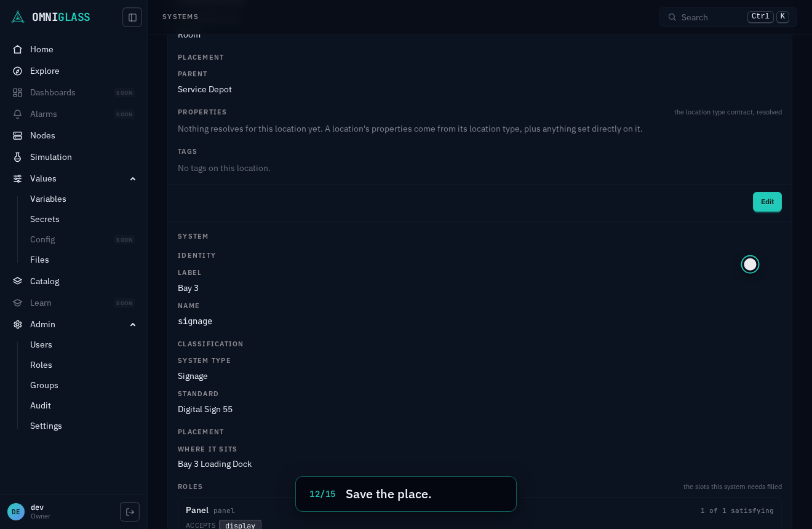Open the Secrets page
This screenshot has height=529, width=812.
pyautogui.click(x=45, y=219)
